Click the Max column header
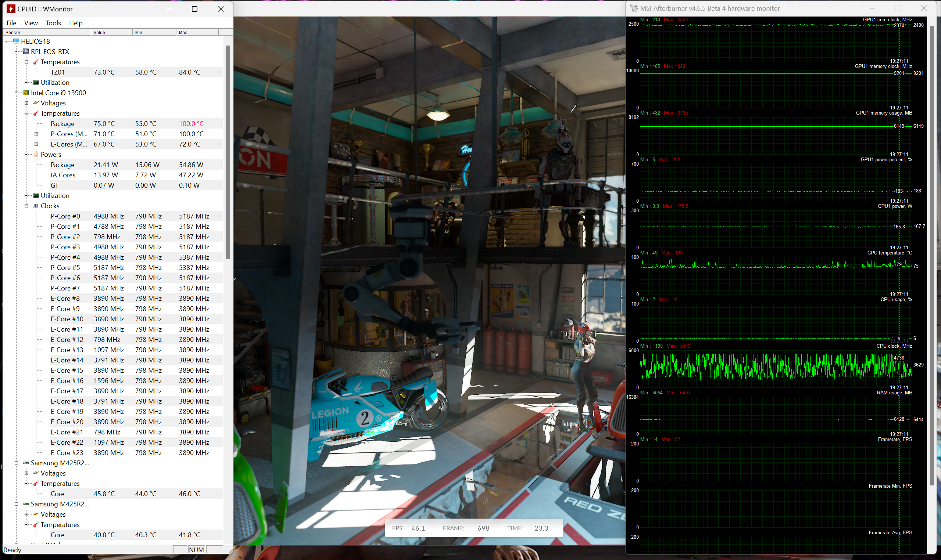Viewport: 941px width, 560px height. [196, 32]
